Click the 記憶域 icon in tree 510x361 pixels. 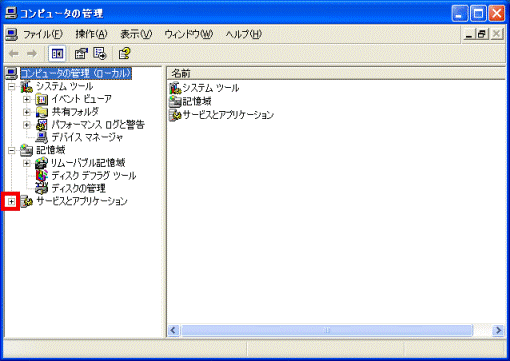pyautogui.click(x=27, y=150)
